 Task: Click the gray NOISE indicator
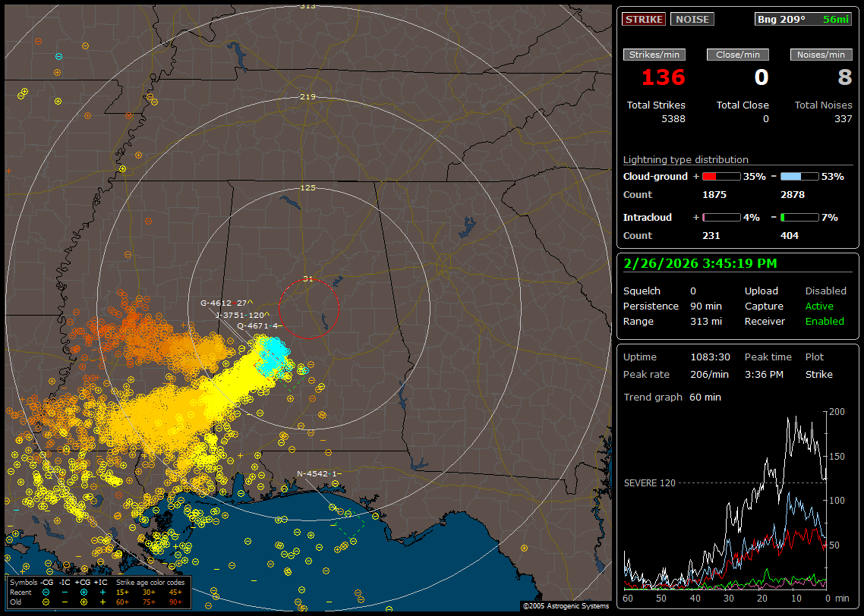tap(692, 20)
